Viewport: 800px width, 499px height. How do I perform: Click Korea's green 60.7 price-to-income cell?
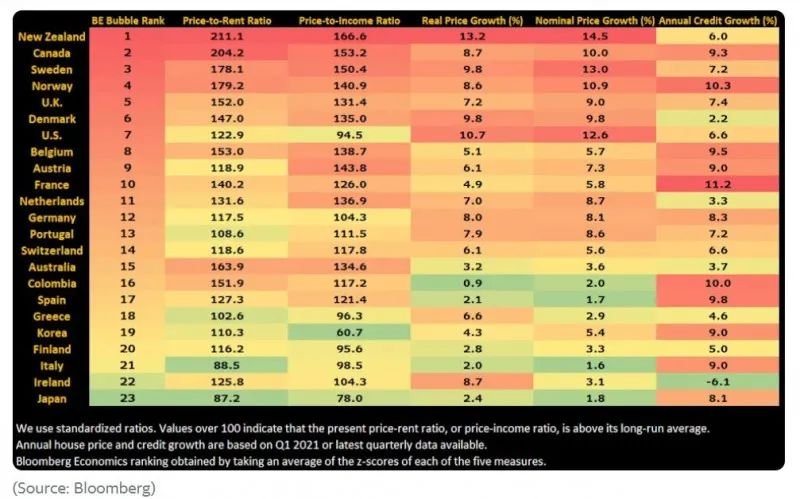(349, 333)
